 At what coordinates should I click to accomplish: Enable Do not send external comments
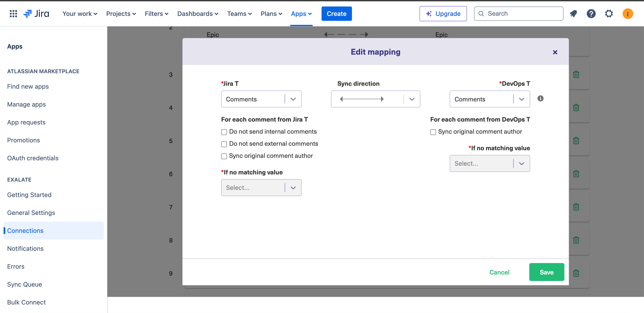coord(224,144)
